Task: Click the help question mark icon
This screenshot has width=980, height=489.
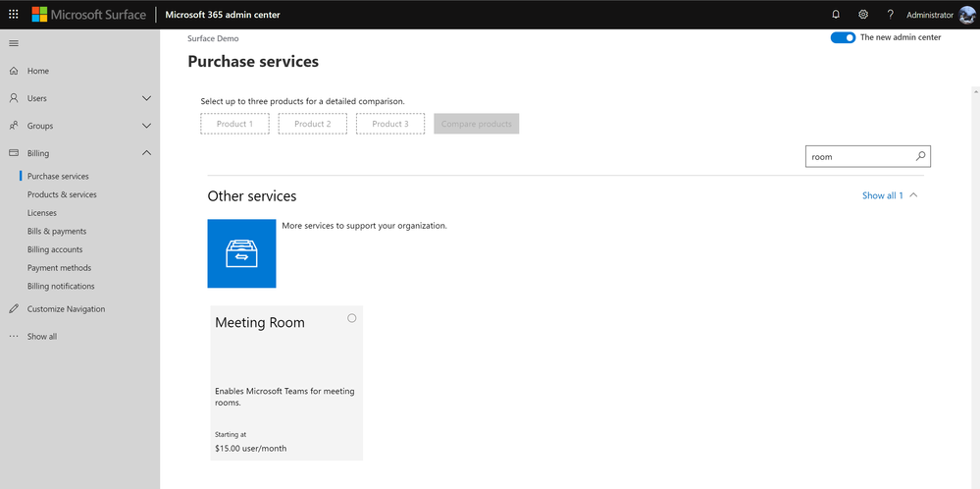Action: tap(890, 15)
